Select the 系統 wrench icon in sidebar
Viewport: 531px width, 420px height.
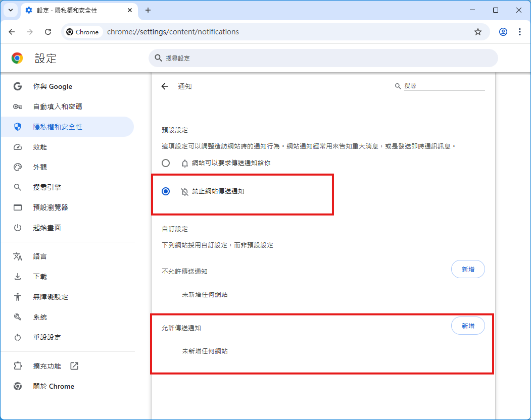click(x=17, y=317)
